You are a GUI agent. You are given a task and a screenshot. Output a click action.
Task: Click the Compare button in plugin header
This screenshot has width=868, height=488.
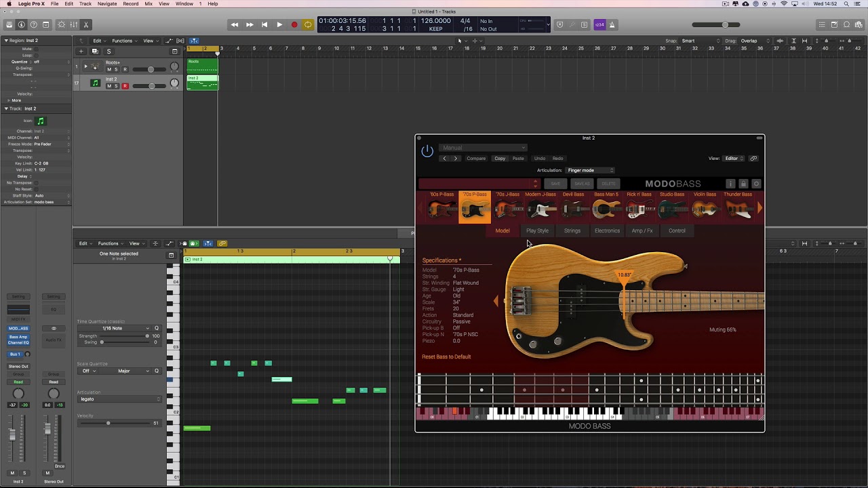point(476,159)
